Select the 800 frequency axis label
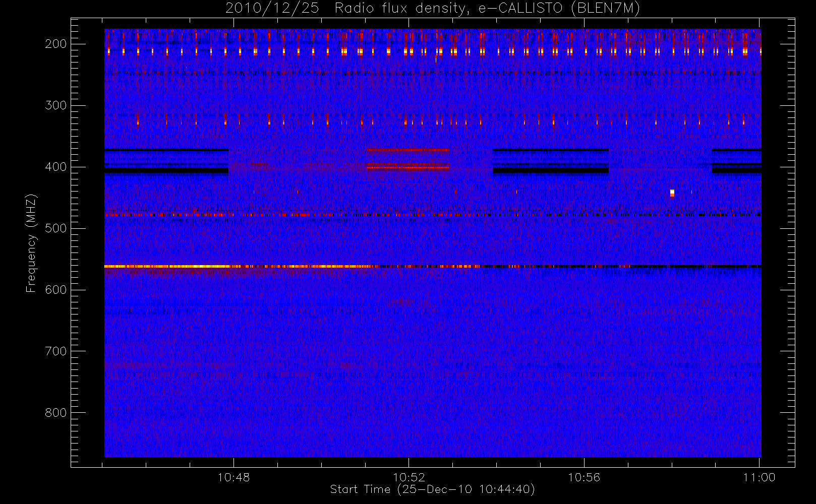This screenshot has height=504, width=816. coord(55,413)
